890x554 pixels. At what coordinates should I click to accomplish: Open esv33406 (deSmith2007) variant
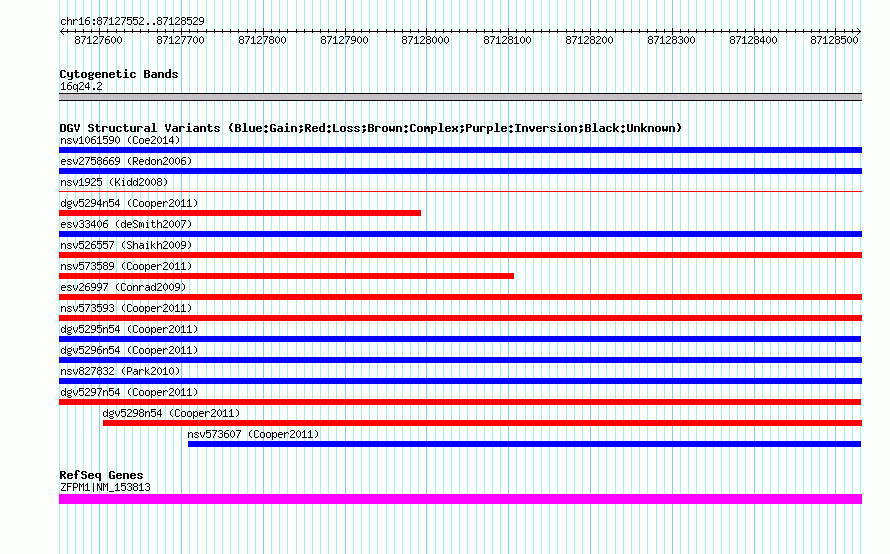tap(126, 224)
